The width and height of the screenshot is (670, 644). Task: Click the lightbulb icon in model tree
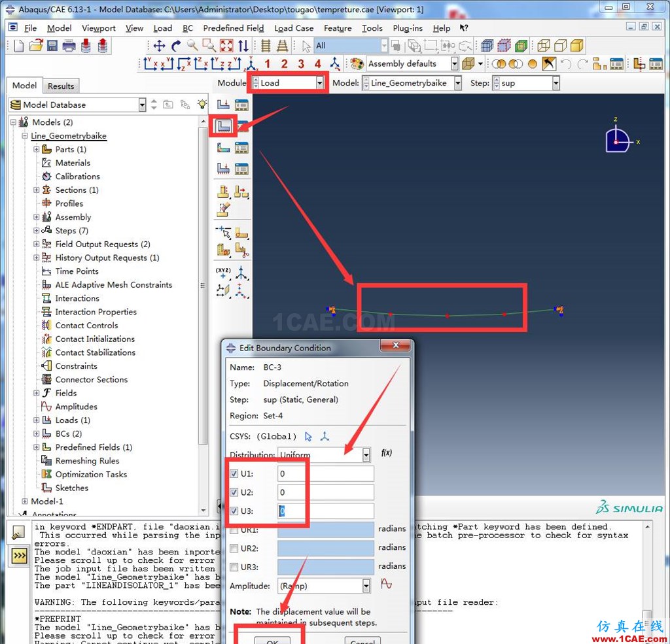point(202,104)
